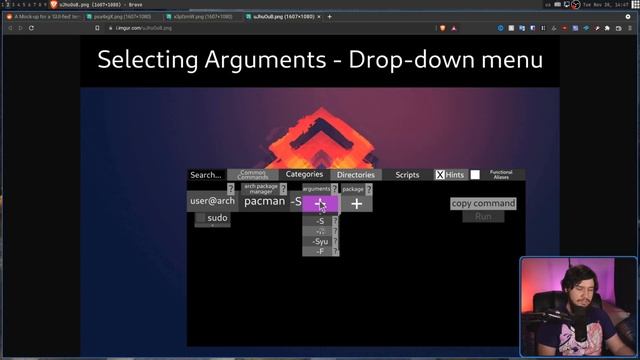Click the webcam overlay of streamer
The image size is (640, 360).
click(x=578, y=307)
